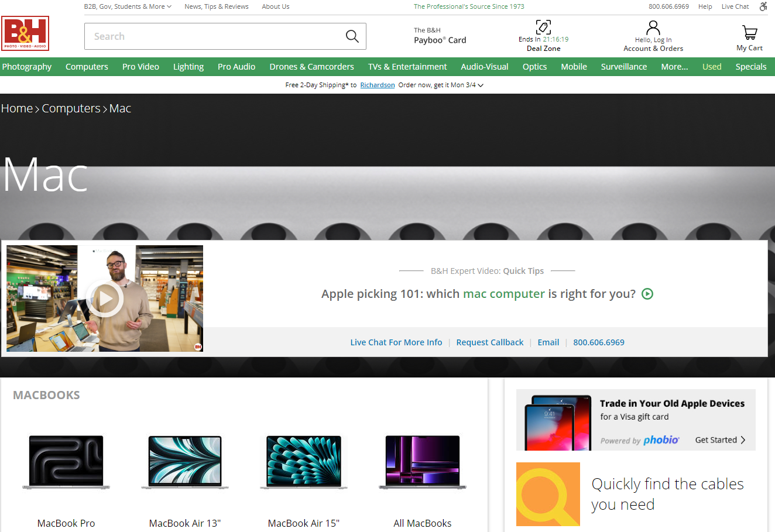Click Get Started for Apple trade-in
Screen dimensions: 775x532
click(x=720, y=440)
